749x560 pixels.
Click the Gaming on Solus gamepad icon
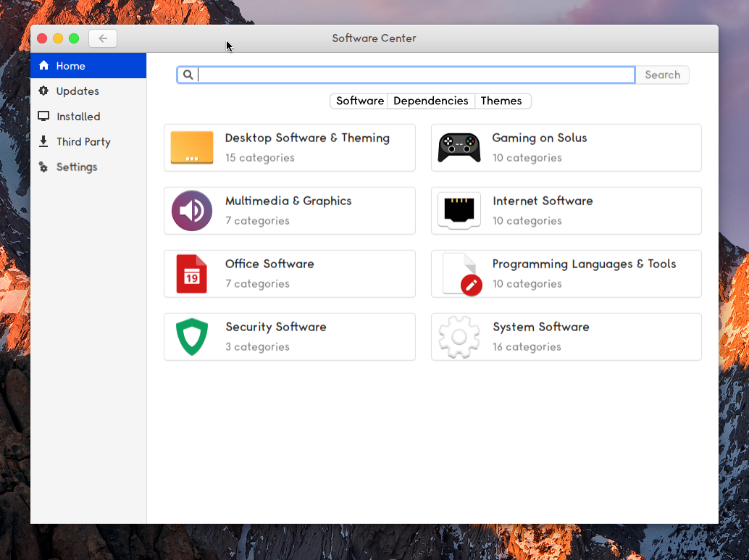tap(459, 148)
